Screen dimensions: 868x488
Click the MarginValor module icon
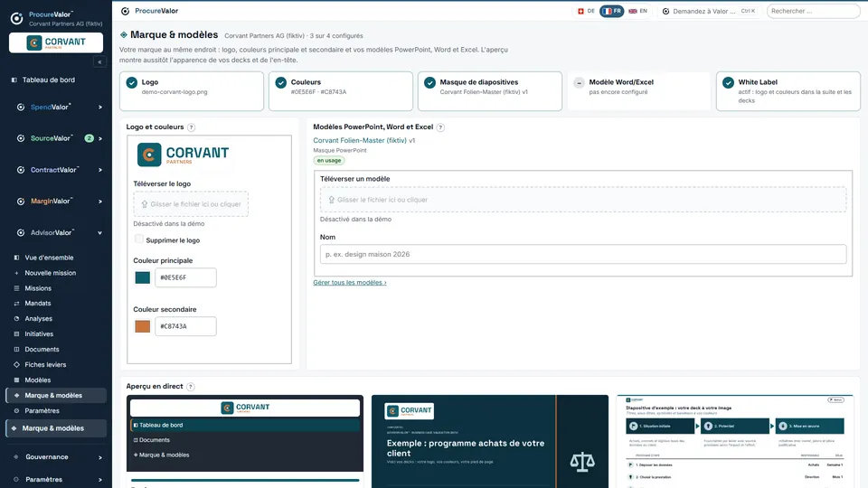21,202
